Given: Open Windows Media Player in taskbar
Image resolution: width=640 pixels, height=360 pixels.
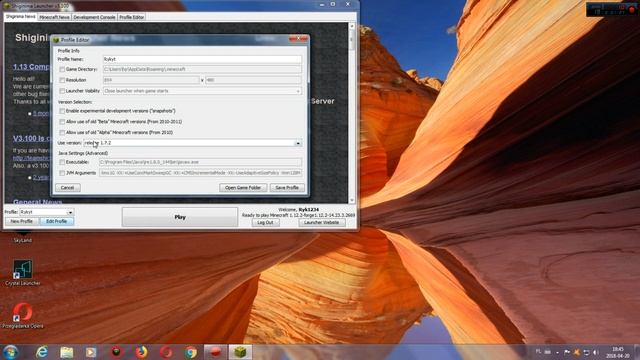Looking at the screenshot, I should (x=91, y=352).
